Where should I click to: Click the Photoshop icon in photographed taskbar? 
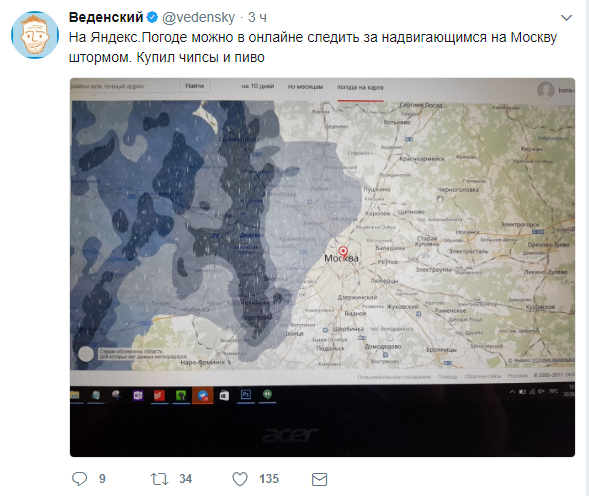point(246,395)
